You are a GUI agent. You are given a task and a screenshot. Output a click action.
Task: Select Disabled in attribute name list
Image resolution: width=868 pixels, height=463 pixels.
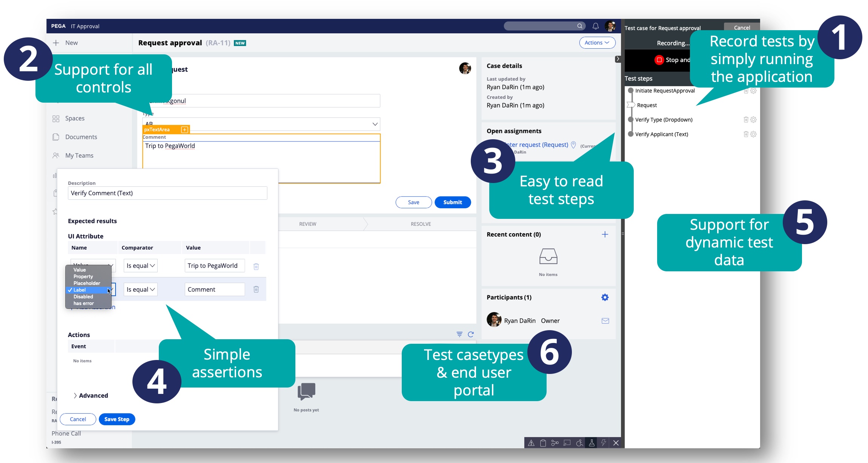click(88, 297)
